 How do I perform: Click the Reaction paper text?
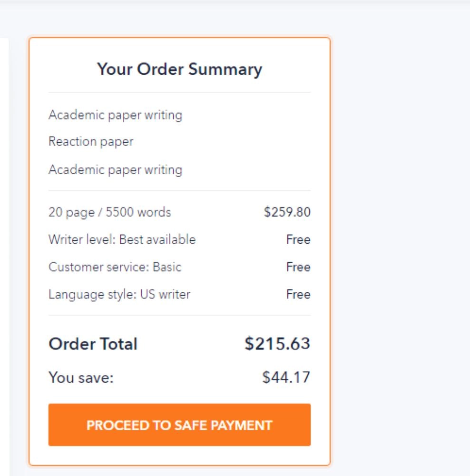[91, 142]
